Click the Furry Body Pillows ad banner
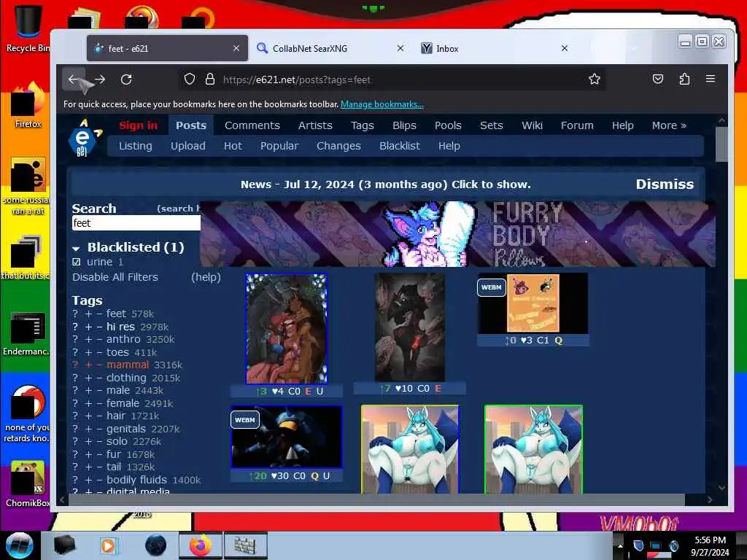The height and width of the screenshot is (560, 747). (x=457, y=234)
